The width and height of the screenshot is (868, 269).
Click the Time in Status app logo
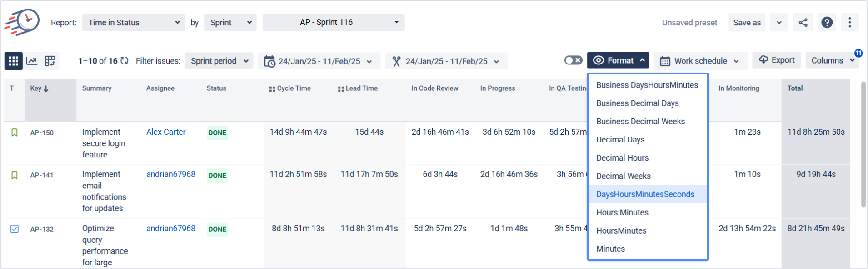pos(22,22)
